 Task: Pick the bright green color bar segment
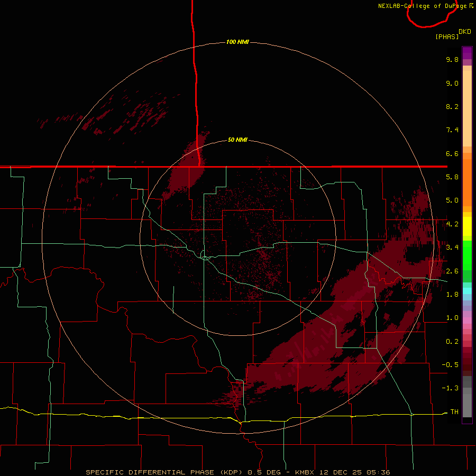coord(467,255)
